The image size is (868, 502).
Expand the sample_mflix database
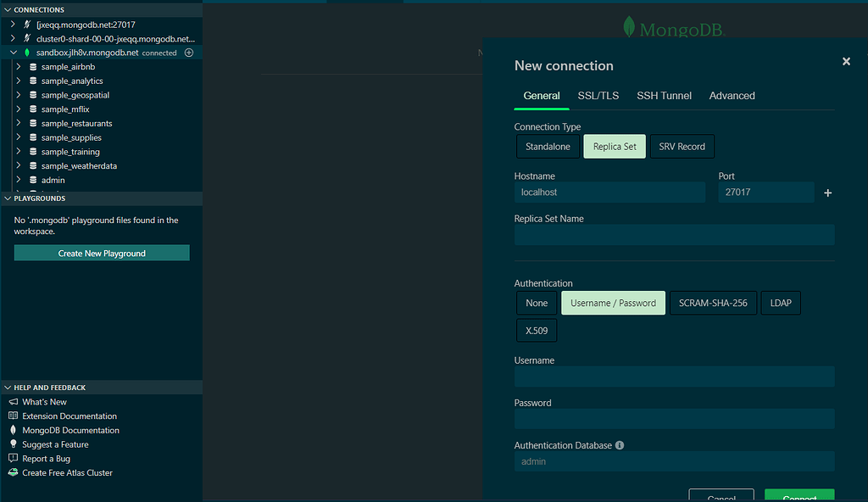[19, 109]
